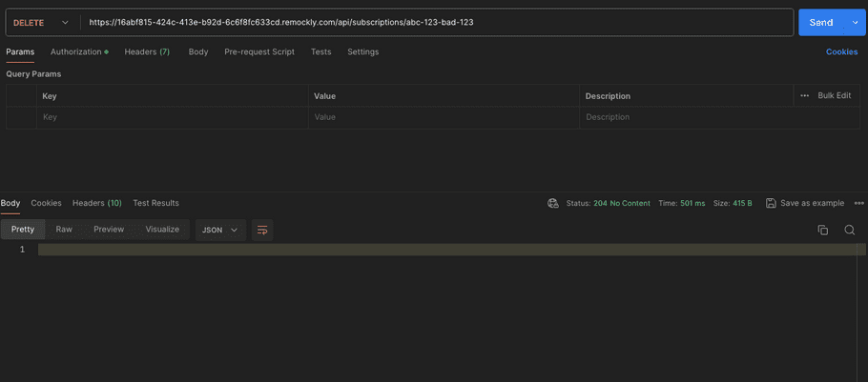Click the Cookies link on the right

[841, 51]
